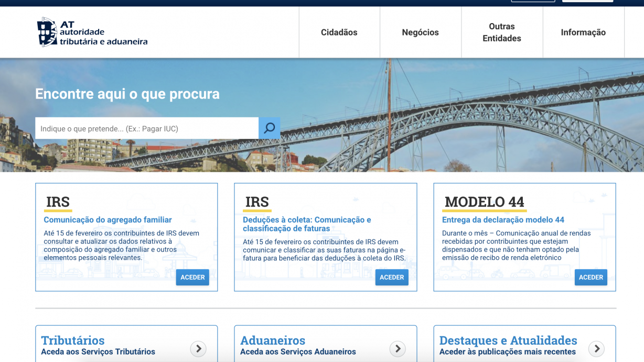
Task: Click ACEDER for Comunicação do agregado familiar
Action: (192, 277)
